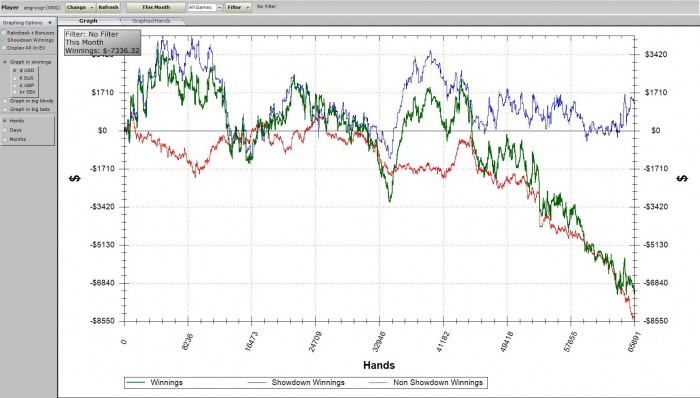The image size is (700, 398).
Task: Choose Hands as the x-axis unit
Action: [x=5, y=121]
